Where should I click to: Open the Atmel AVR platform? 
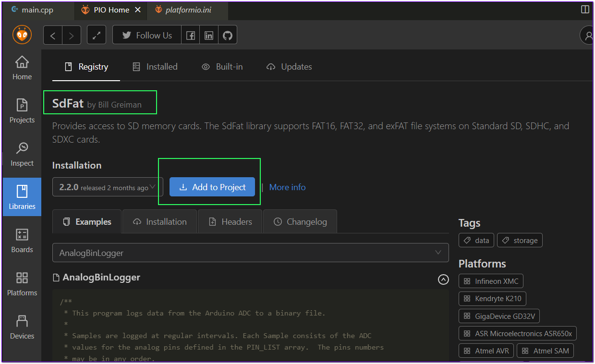tap(486, 351)
